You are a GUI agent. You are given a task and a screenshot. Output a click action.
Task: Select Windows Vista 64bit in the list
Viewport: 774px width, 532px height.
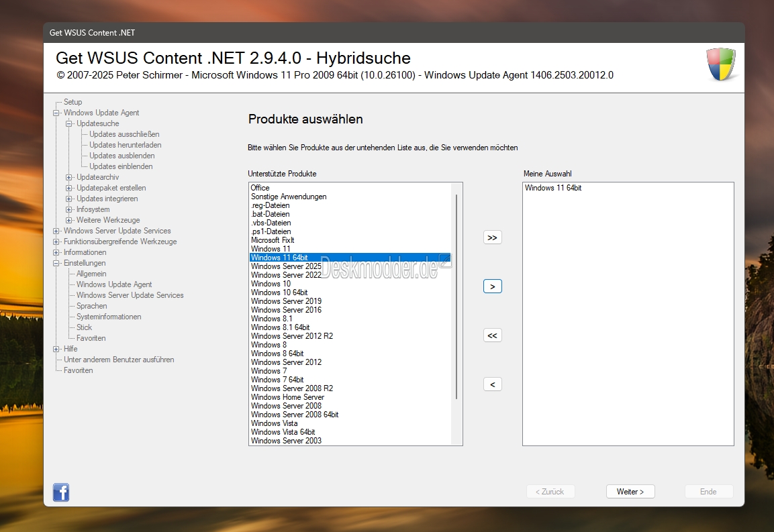[x=350, y=432]
